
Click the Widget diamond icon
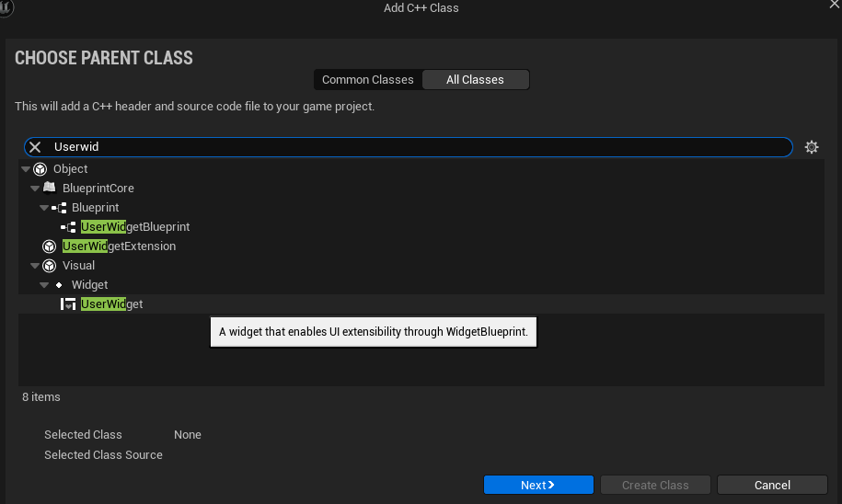59,285
